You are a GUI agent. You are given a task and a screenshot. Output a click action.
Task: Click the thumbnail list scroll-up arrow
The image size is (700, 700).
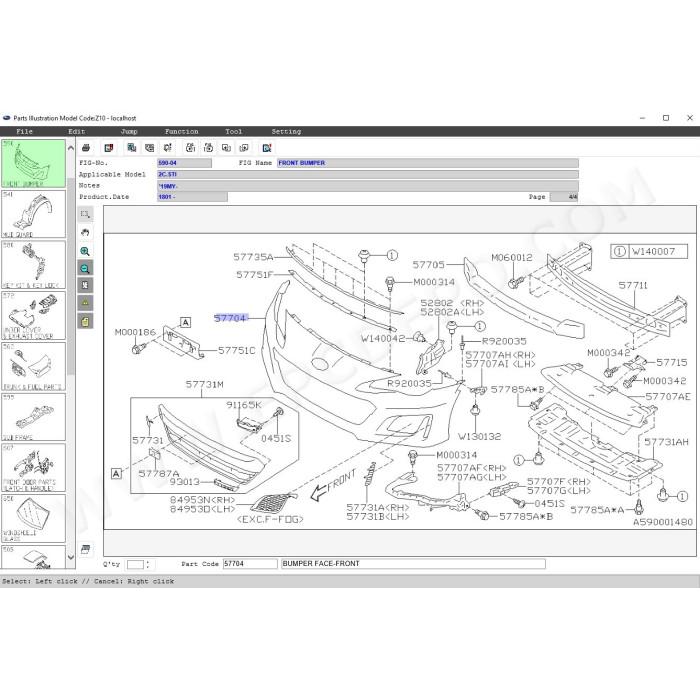point(71,148)
